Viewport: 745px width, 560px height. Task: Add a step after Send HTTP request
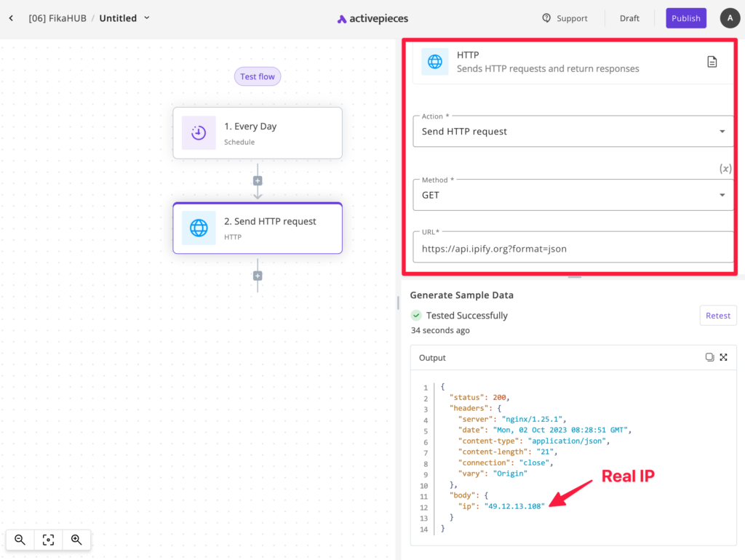(258, 276)
